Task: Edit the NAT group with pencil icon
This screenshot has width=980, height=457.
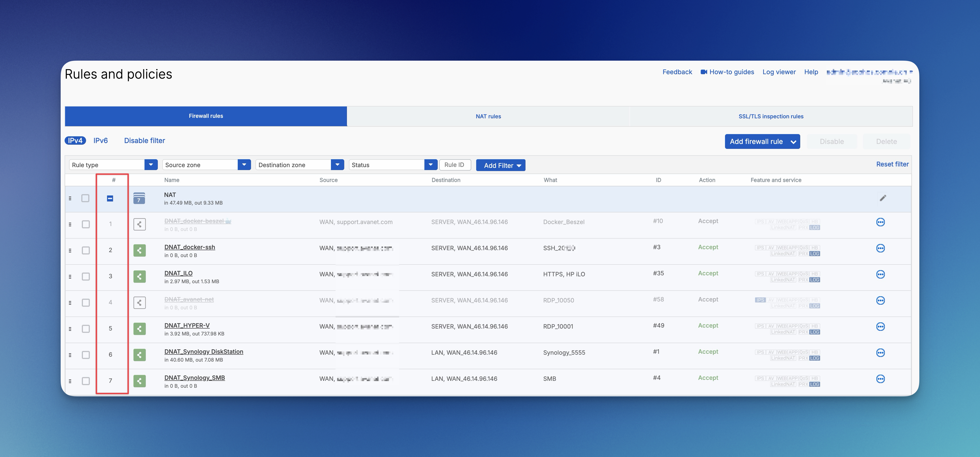Action: point(883,198)
